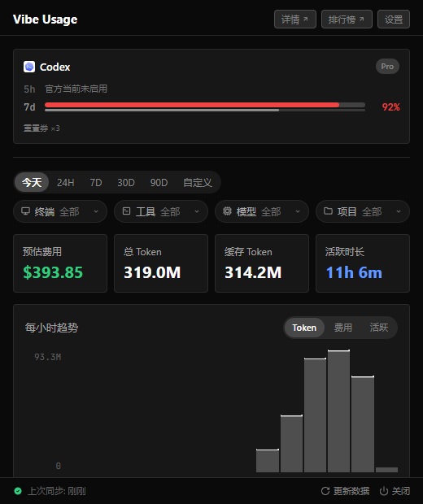Click the Codex app logo icon
The image size is (423, 504).
click(x=29, y=67)
